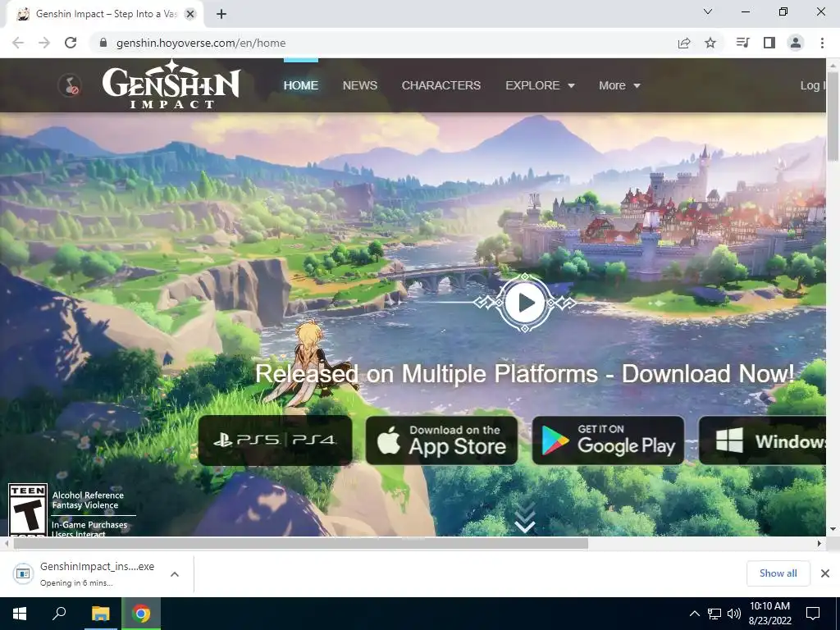Image resolution: width=840 pixels, height=630 pixels.
Task: Open the CHARACTERS navigation tab
Action: point(441,85)
